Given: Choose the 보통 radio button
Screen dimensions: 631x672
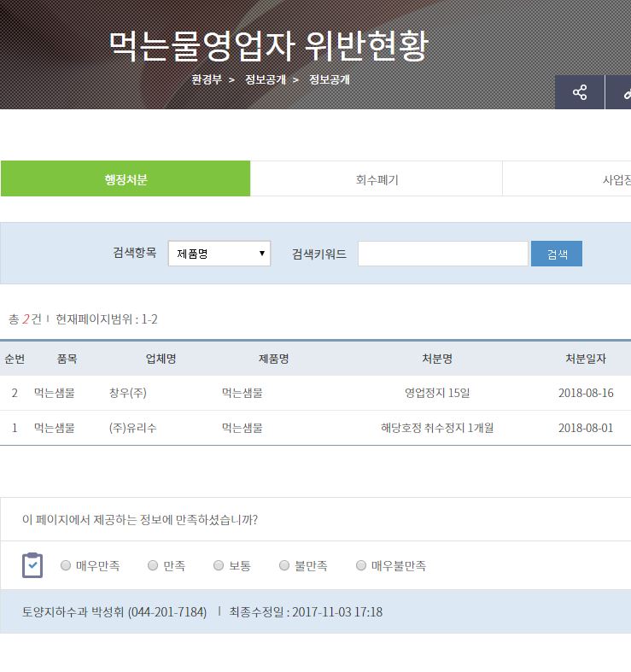Looking at the screenshot, I should pos(219,565).
